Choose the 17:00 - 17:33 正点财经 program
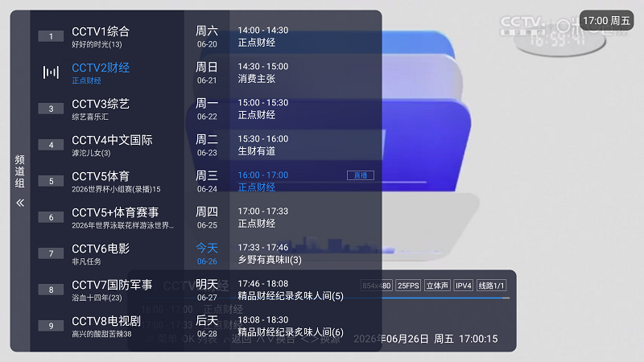This screenshot has height=362, width=644. [x=306, y=217]
